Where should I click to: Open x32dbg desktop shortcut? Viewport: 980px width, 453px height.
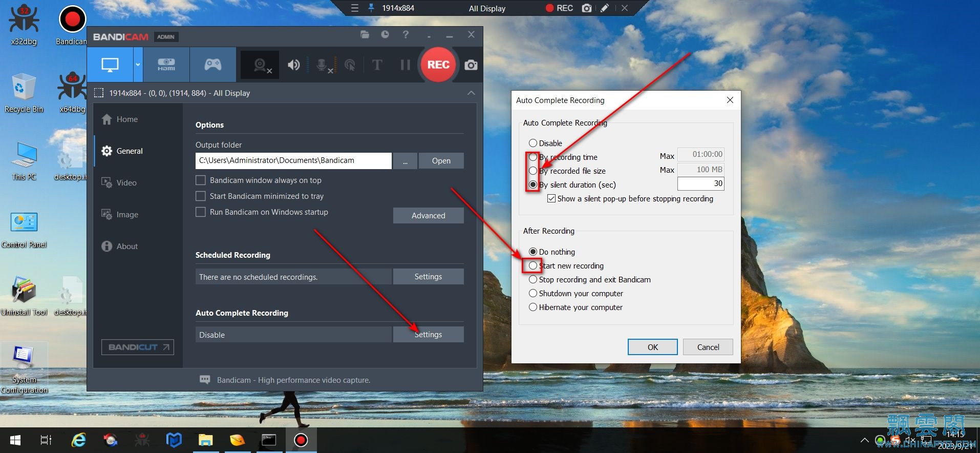(x=24, y=25)
